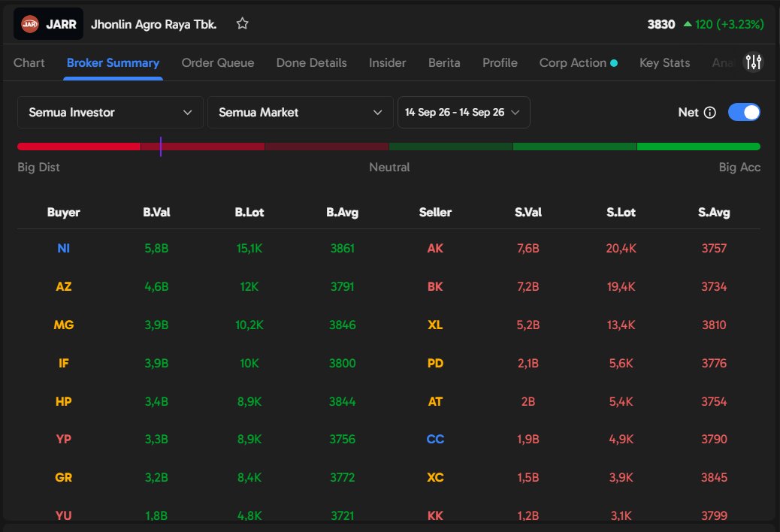Screen dimensions: 780x532
Task: Click the 3830 last price
Action: pyautogui.click(x=661, y=24)
